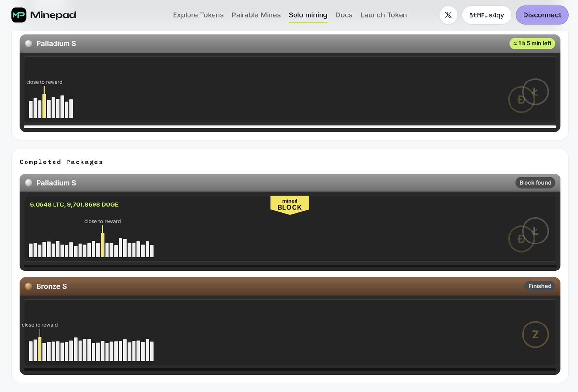Open the Launch Token page

pos(384,15)
